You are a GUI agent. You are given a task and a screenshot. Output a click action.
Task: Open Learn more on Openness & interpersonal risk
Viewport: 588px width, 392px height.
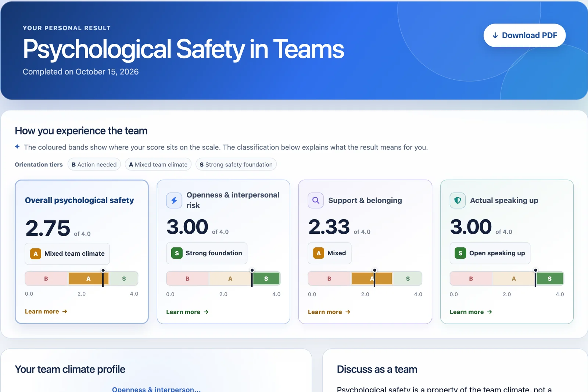(x=187, y=312)
